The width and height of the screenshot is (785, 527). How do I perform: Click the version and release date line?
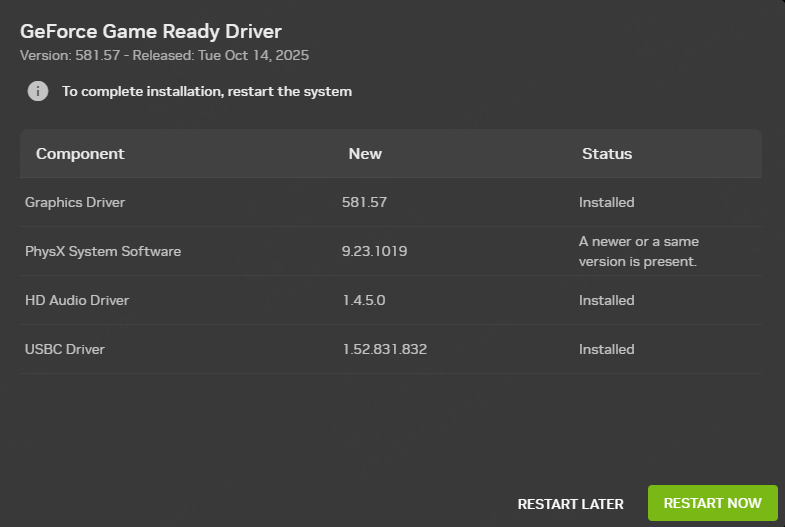pos(164,55)
